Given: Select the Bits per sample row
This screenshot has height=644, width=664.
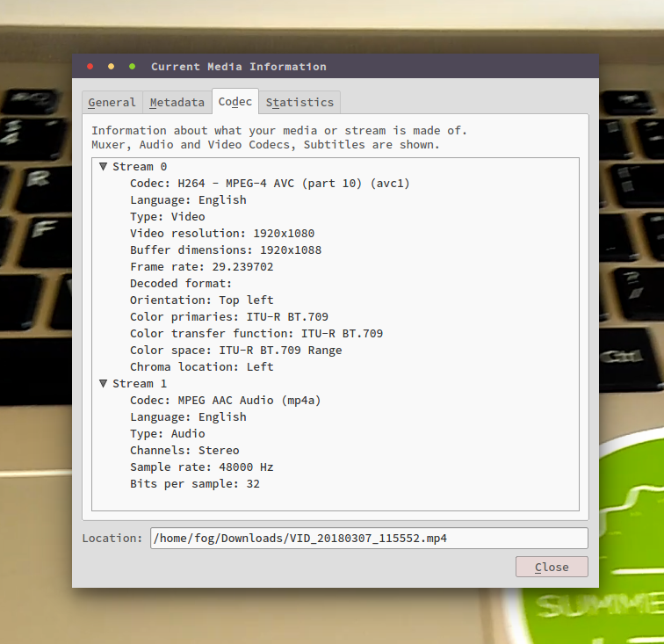Looking at the screenshot, I should [195, 483].
